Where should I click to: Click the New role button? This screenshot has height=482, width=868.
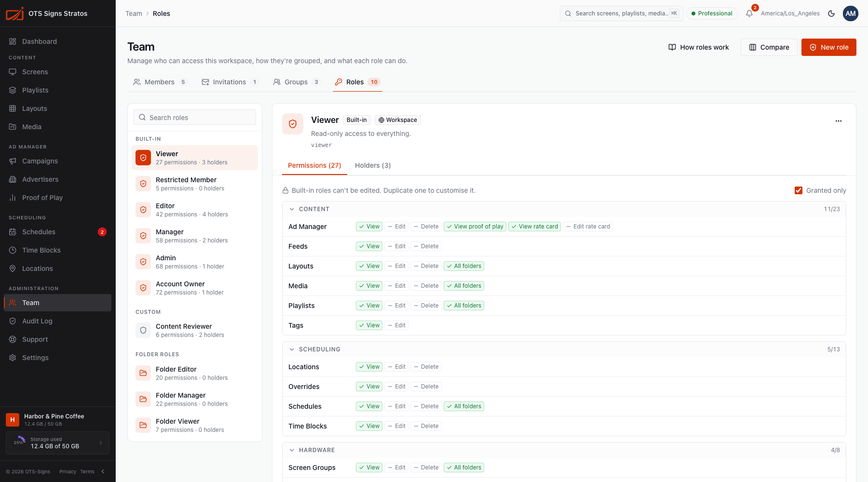point(828,47)
